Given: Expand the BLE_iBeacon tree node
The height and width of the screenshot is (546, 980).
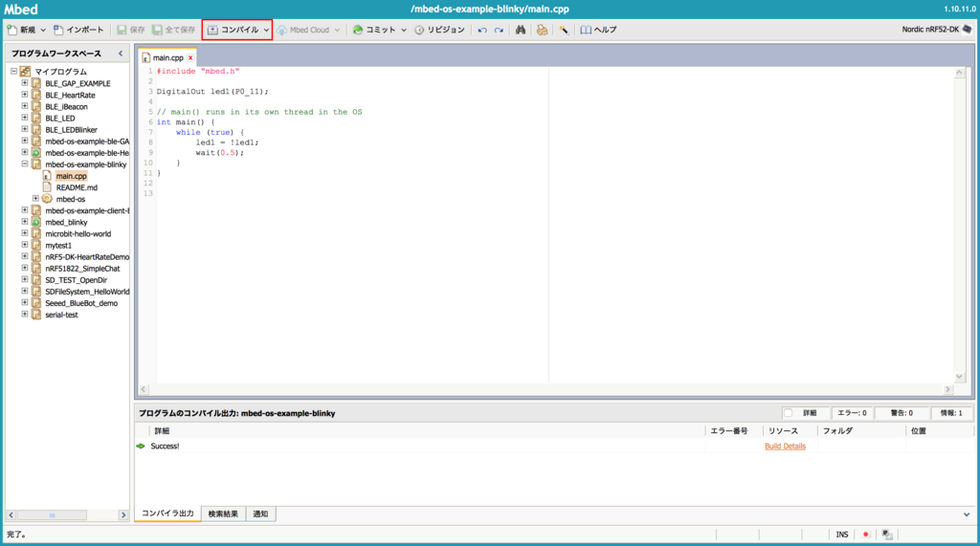Looking at the screenshot, I should 25,106.
